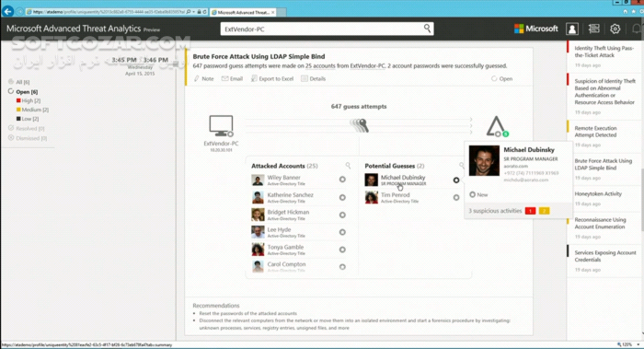
Task: Click the ExtVendor-PC computer icon
Action: [221, 125]
